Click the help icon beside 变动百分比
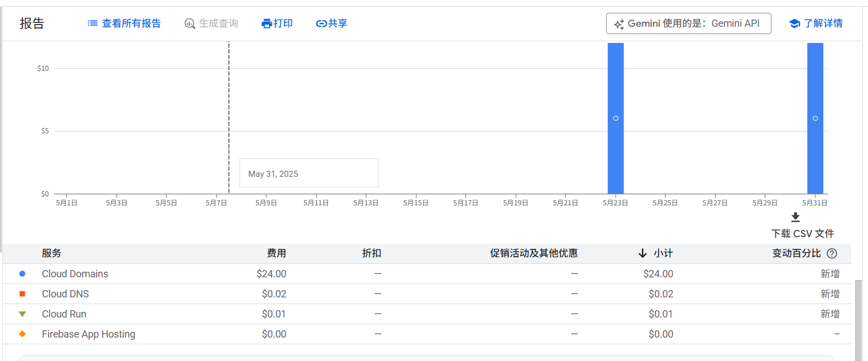Image resolution: width=868 pixels, height=361 pixels. (x=832, y=253)
